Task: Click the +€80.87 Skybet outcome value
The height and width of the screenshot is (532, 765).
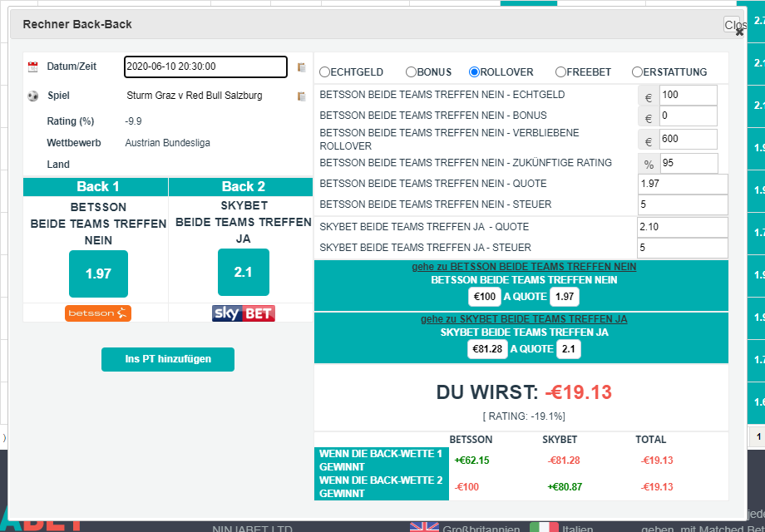Action: point(565,486)
